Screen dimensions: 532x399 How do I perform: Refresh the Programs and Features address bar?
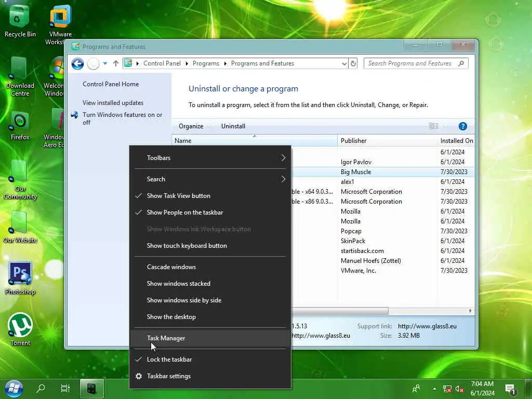click(353, 63)
